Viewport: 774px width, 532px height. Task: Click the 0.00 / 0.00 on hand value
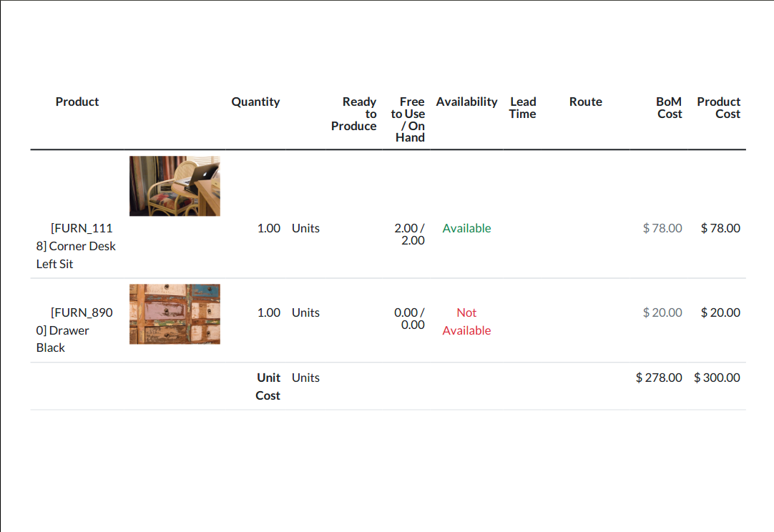pos(409,318)
